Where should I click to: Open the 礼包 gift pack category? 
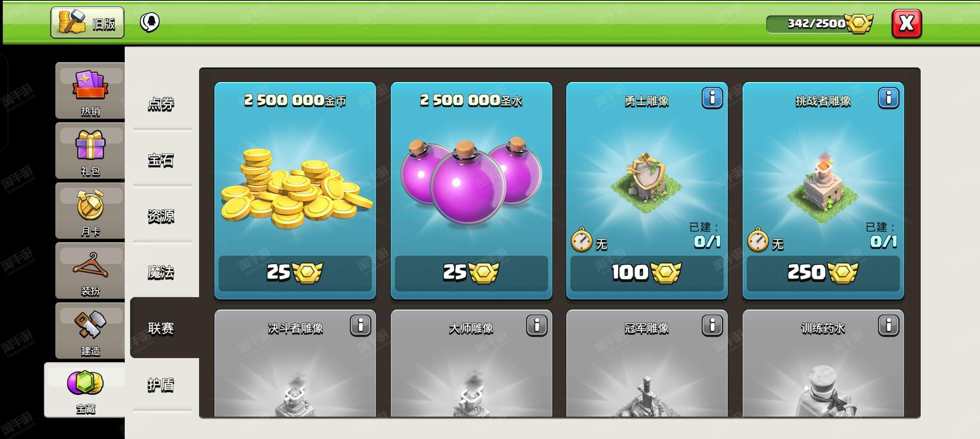(90, 151)
